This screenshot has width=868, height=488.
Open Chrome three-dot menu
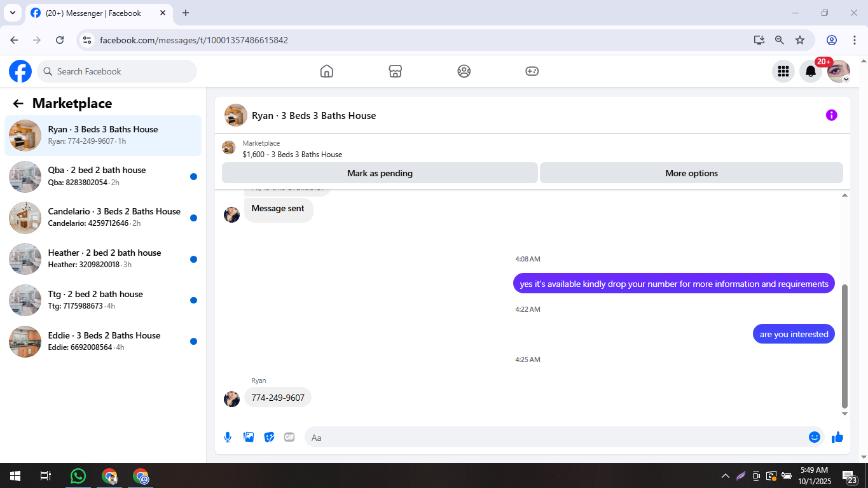coord(854,40)
